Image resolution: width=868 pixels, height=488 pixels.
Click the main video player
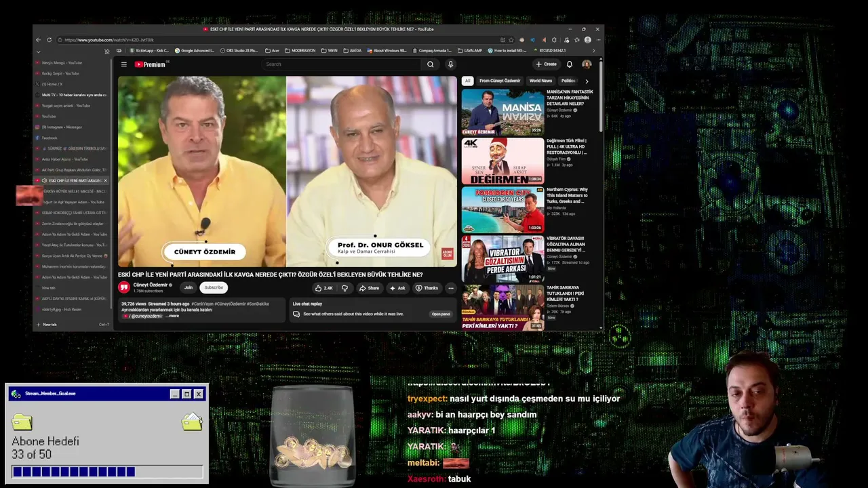click(x=288, y=171)
